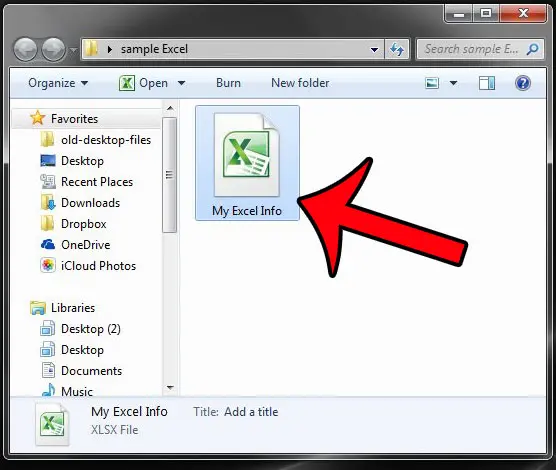Image resolution: width=556 pixels, height=470 pixels.
Task: Click Burn in the toolbar
Action: [228, 83]
